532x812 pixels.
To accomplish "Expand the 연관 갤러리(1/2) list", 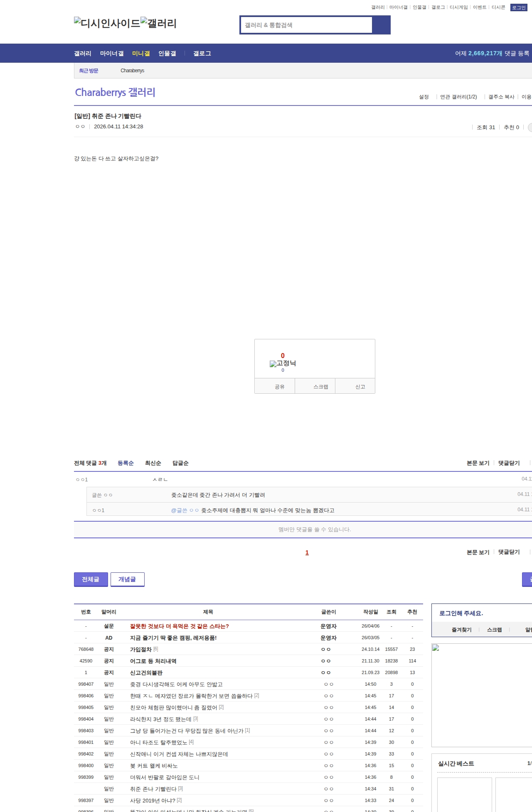I will point(458,97).
